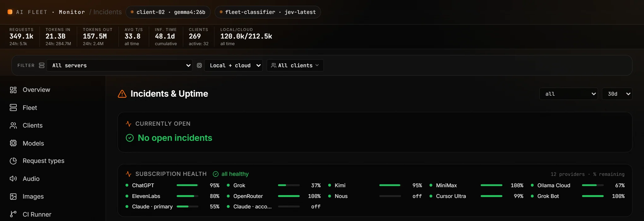Open the All clients dropdown
This screenshot has height=221, width=644.
coord(295,65)
